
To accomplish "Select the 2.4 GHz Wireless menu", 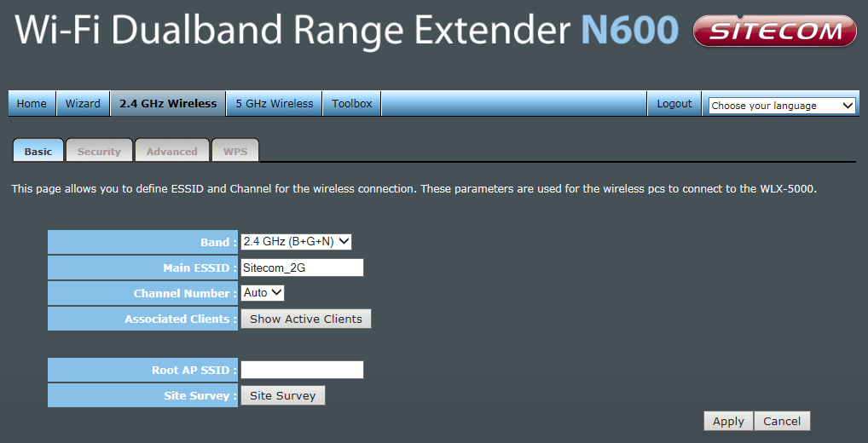I will pyautogui.click(x=168, y=104).
